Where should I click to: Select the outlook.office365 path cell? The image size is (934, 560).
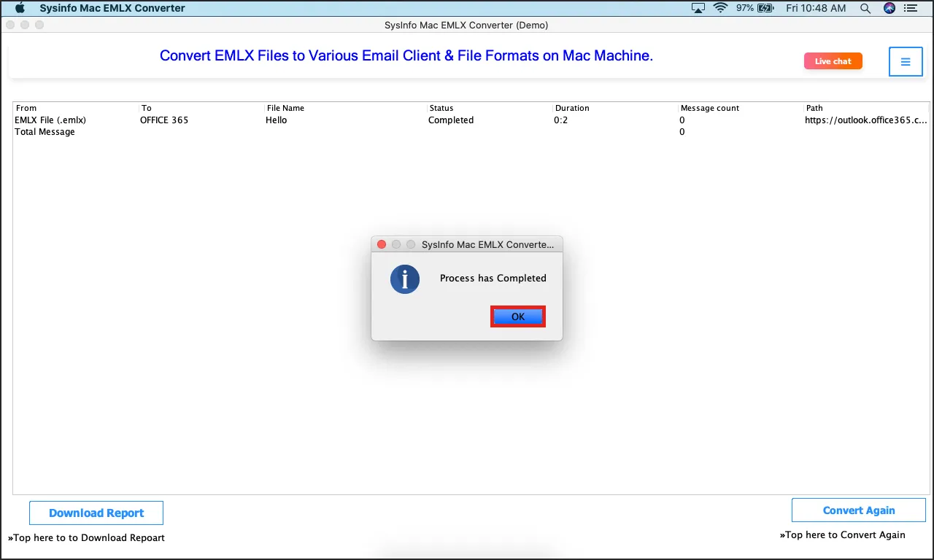(x=867, y=120)
